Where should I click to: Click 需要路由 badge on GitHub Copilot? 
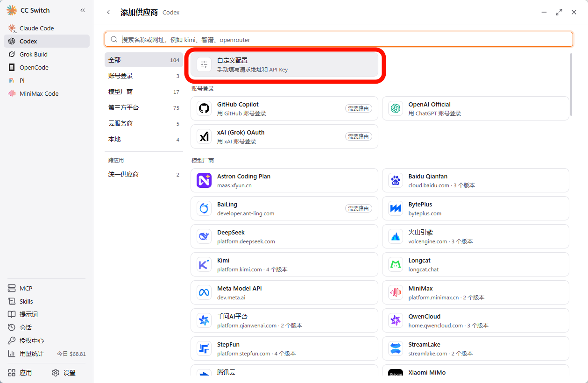coord(359,108)
